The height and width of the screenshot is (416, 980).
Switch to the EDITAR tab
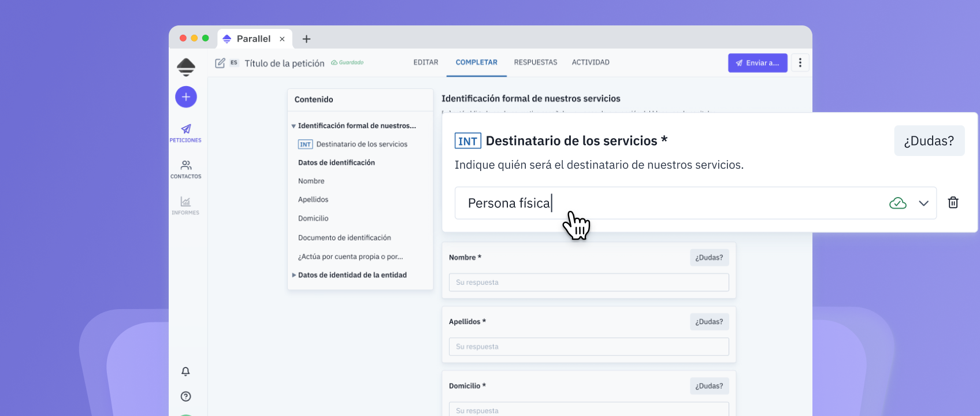[426, 62]
